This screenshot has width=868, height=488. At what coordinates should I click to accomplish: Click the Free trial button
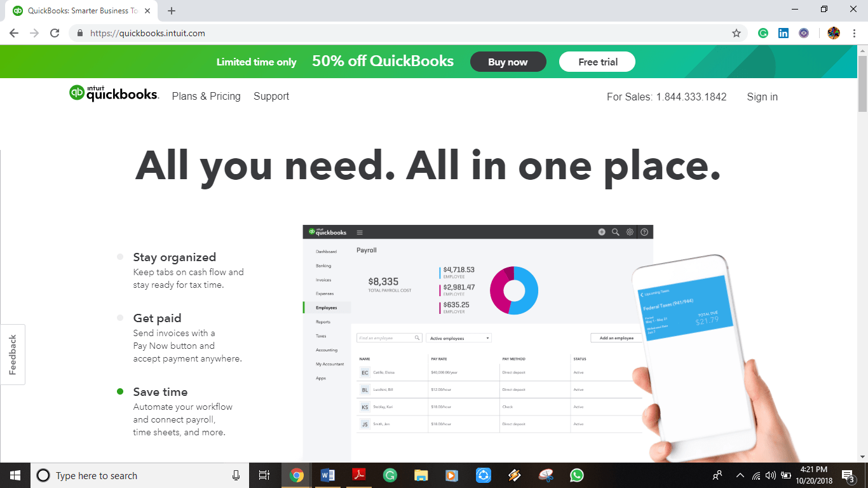(597, 62)
